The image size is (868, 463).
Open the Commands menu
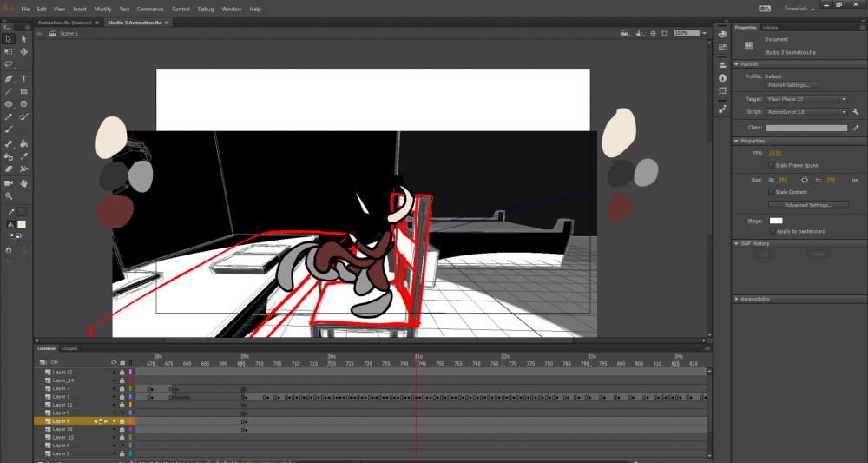[150, 9]
